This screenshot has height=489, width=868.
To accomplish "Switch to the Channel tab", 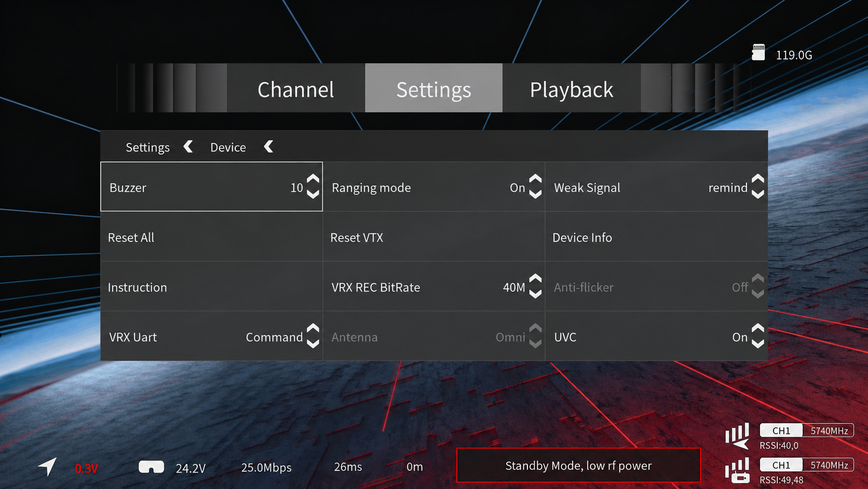I will click(296, 88).
